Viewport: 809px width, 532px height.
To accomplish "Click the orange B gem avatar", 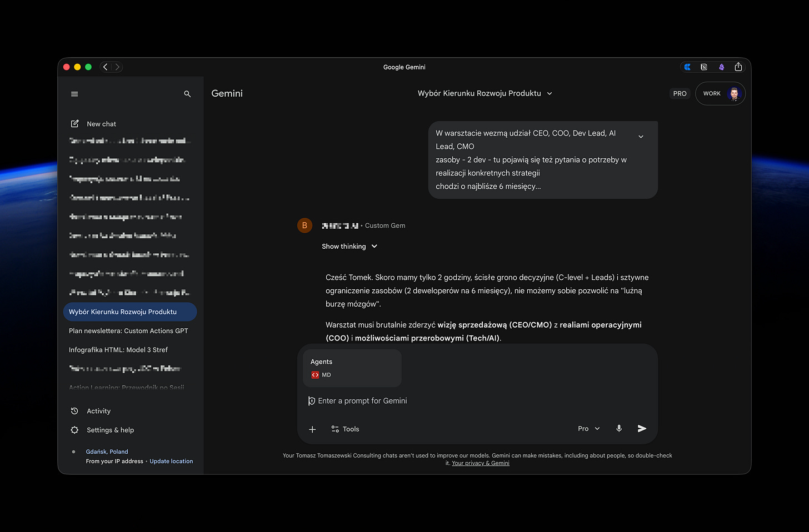I will 304,225.
